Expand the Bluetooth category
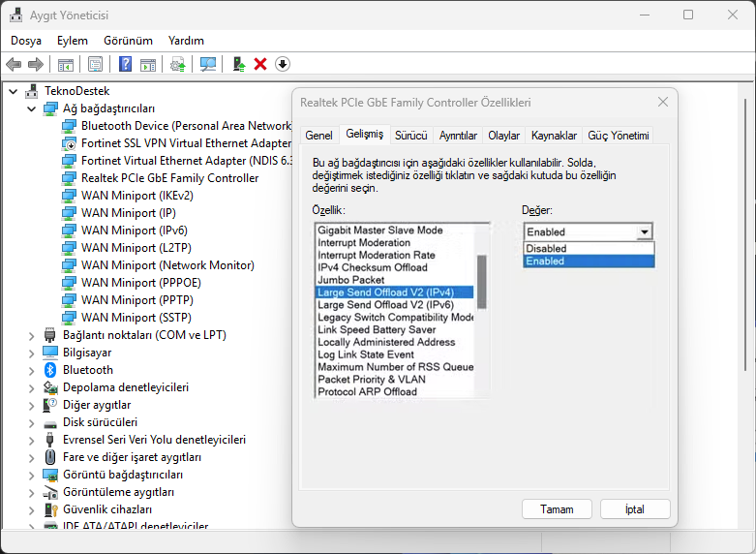The image size is (756, 554). pos(32,370)
